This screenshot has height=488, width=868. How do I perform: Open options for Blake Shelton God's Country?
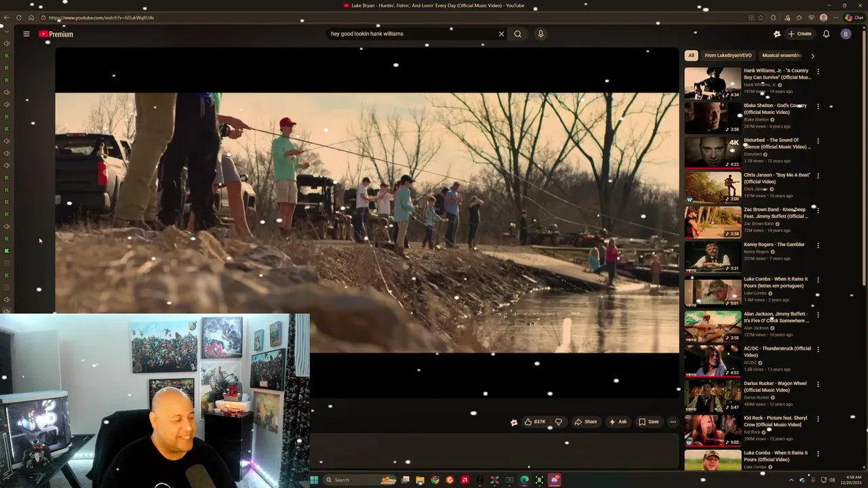coord(818,106)
